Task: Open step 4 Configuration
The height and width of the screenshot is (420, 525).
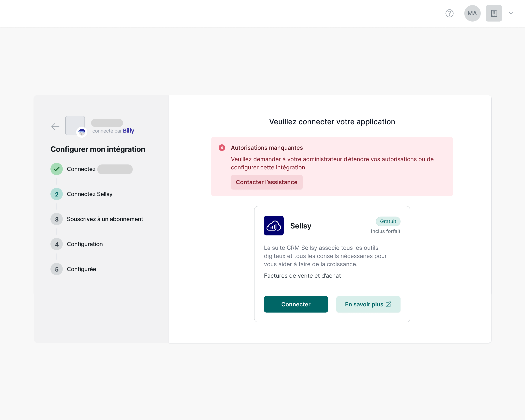Action: pyautogui.click(x=84, y=244)
